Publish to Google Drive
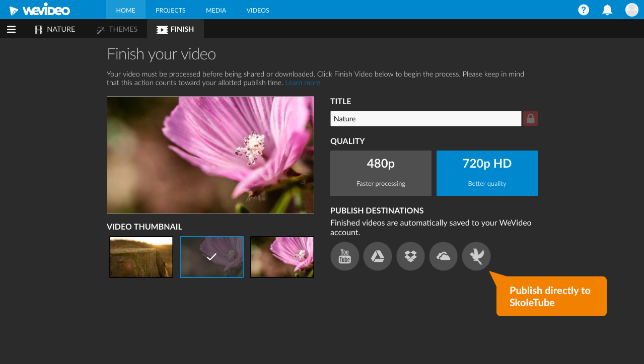 377,256
